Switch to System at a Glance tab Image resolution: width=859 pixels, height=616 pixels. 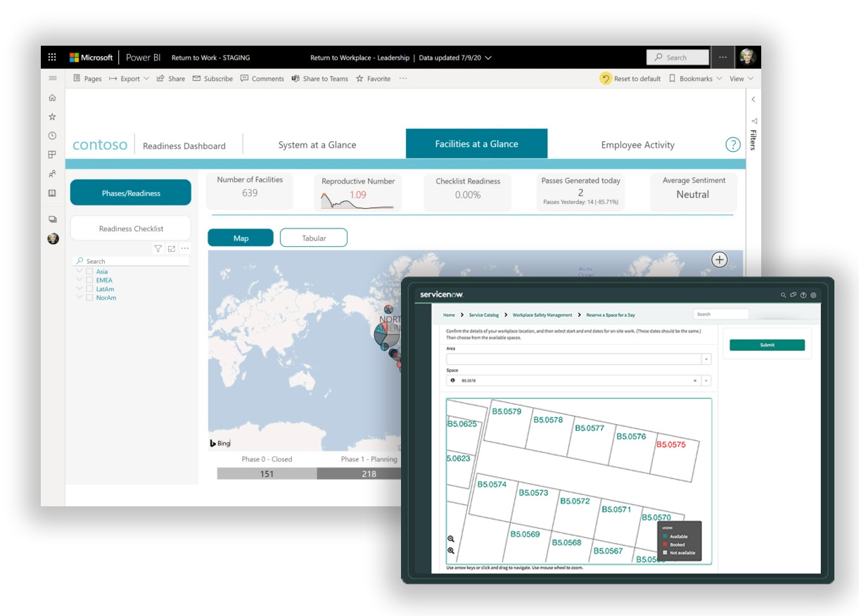click(317, 145)
